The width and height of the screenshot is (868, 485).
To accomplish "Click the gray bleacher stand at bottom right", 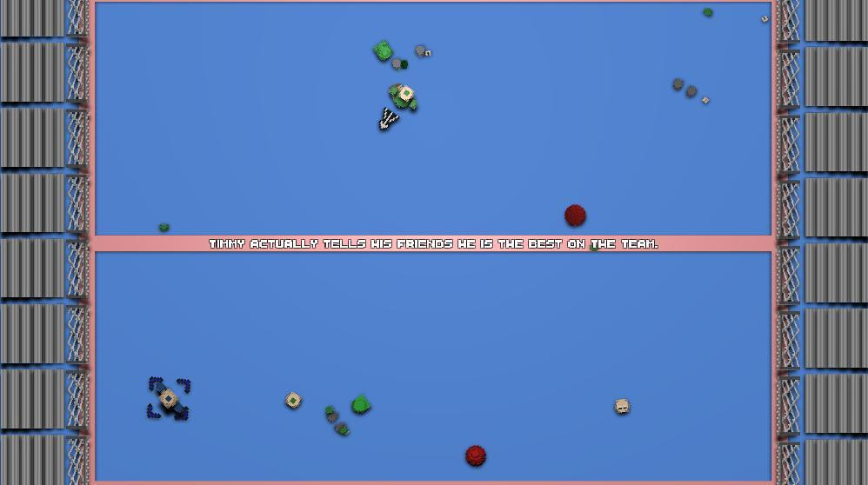I will (836, 462).
